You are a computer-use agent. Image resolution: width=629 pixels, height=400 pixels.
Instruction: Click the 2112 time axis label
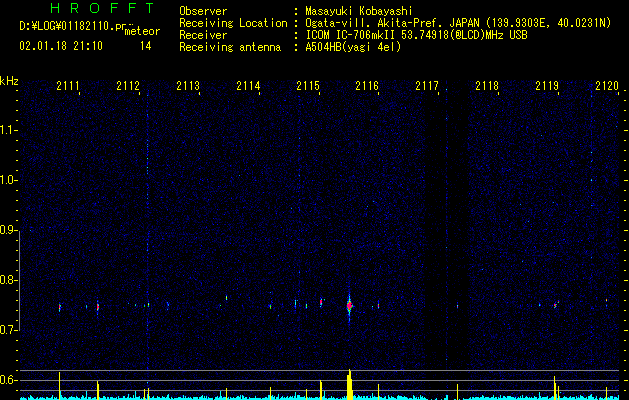pyautogui.click(x=128, y=86)
